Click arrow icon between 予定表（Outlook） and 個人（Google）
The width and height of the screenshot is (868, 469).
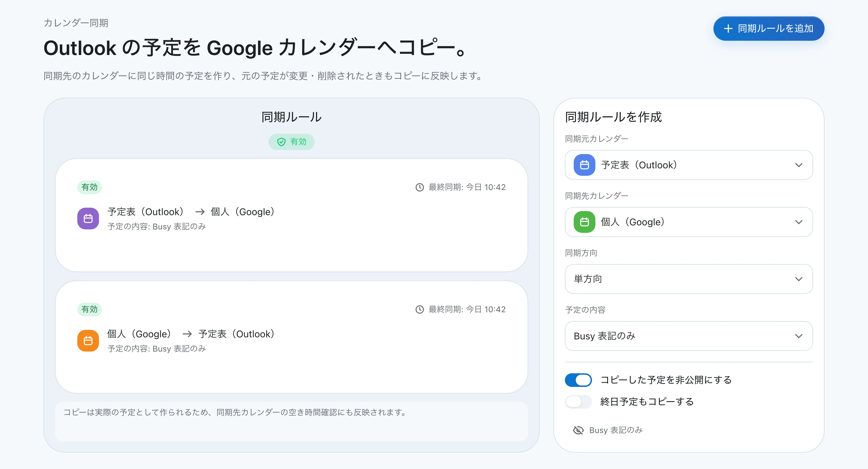(200, 212)
